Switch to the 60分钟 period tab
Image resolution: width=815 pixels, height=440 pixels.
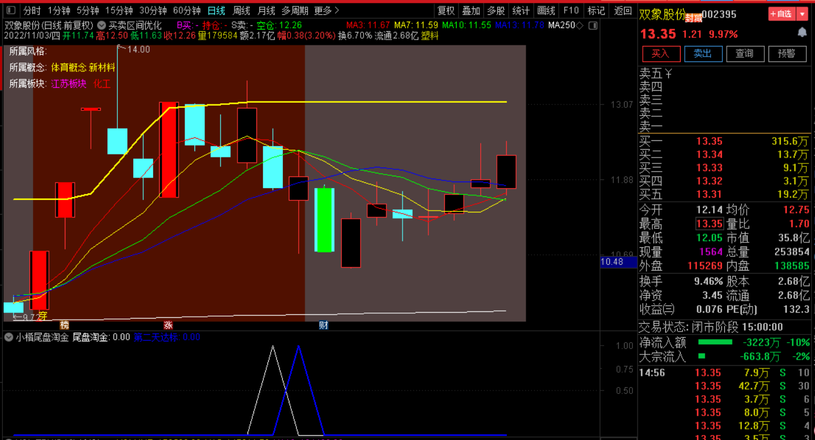187,10
